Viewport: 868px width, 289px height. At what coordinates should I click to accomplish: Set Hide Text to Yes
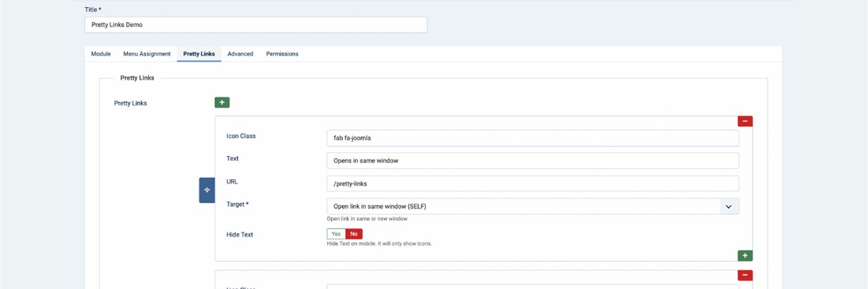point(336,234)
